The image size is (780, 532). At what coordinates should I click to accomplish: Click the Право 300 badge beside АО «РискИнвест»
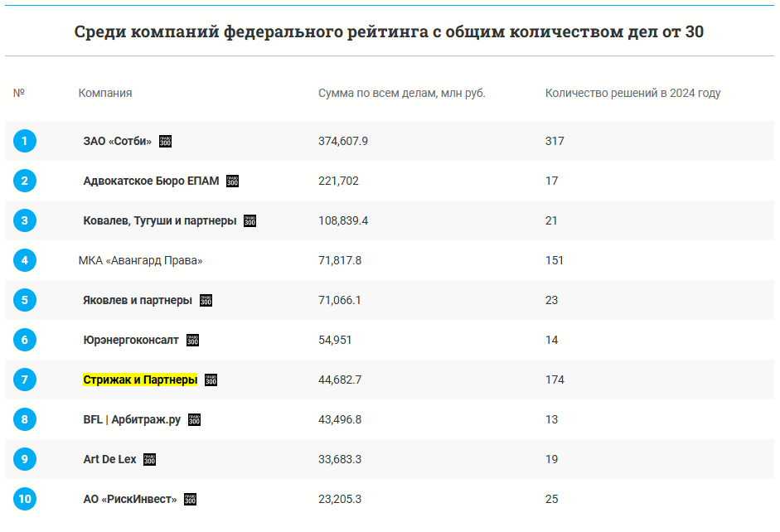tap(190, 499)
